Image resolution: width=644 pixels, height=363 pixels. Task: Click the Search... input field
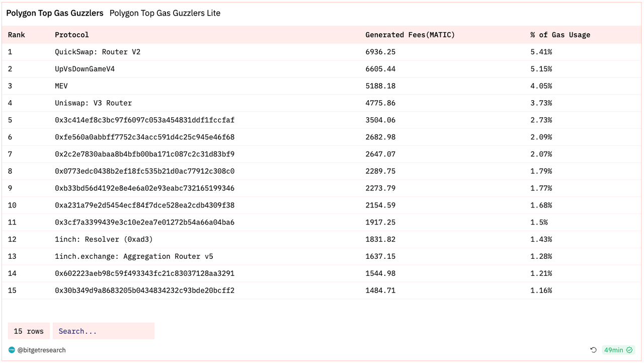tap(104, 331)
